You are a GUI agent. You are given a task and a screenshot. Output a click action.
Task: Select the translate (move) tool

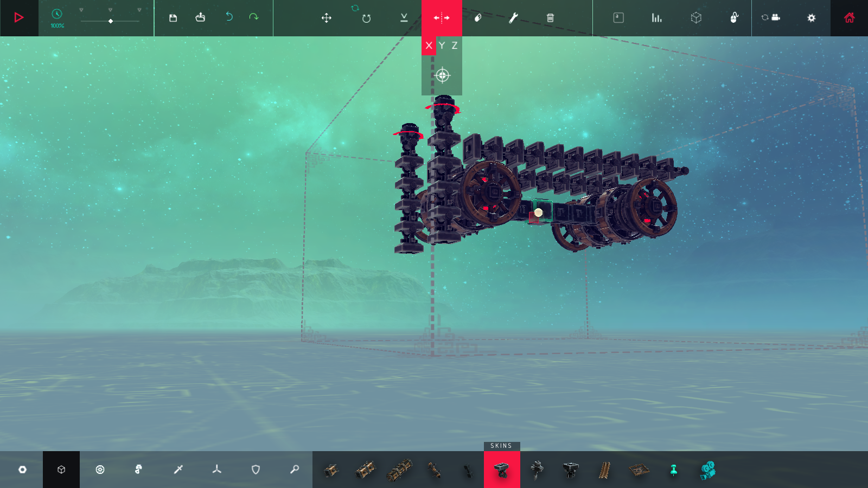326,18
